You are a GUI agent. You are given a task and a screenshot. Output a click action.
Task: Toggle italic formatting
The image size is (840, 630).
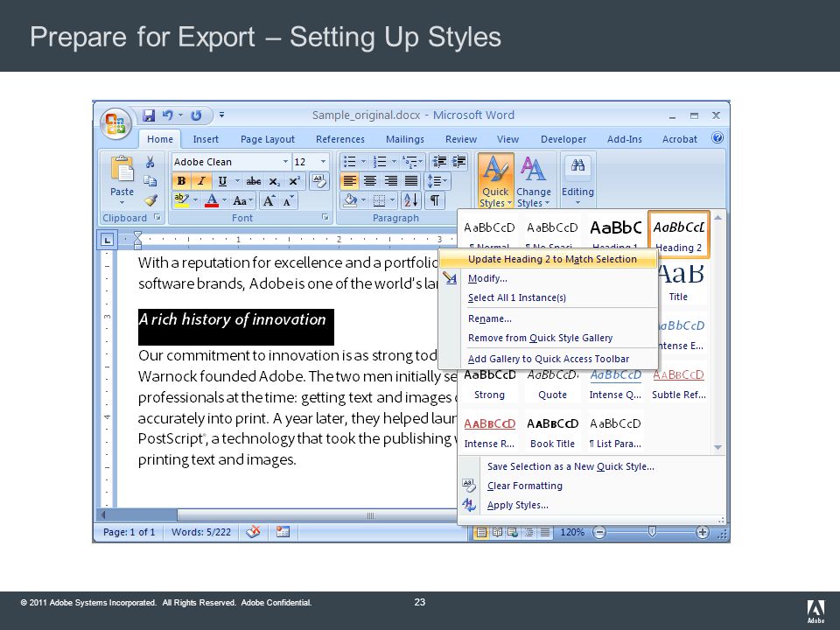coord(201,181)
